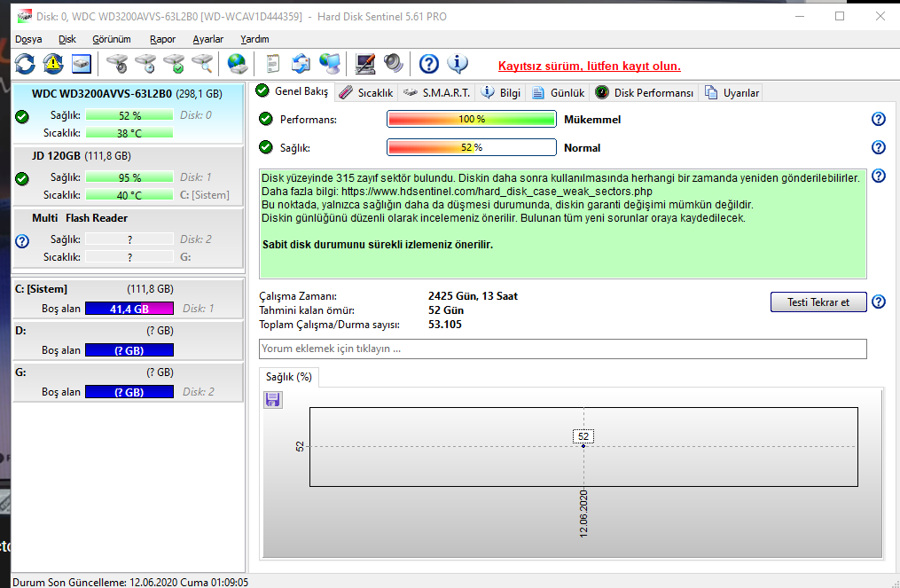Switch to the S.M.A.R.T. tab
Image resolution: width=900 pixels, height=588 pixels.
tap(437, 93)
